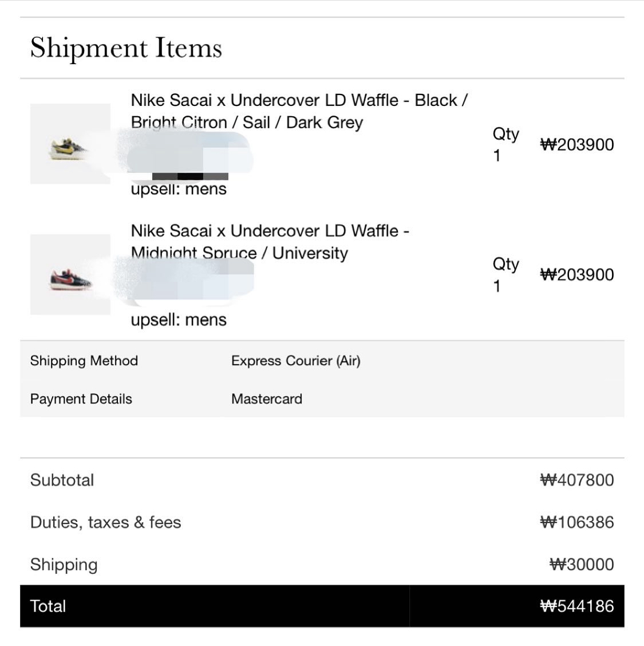Click the Payment Details label
Viewport: 644px width, 646px height.
81,399
